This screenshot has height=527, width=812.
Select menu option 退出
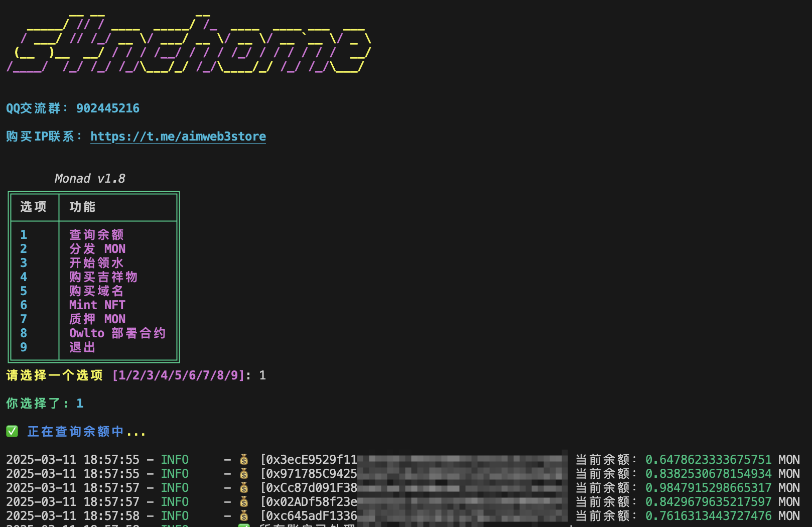[x=82, y=347]
